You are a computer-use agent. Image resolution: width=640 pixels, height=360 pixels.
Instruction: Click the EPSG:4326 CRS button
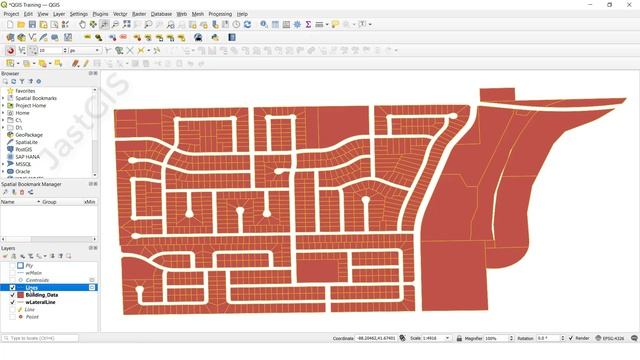(x=610, y=338)
